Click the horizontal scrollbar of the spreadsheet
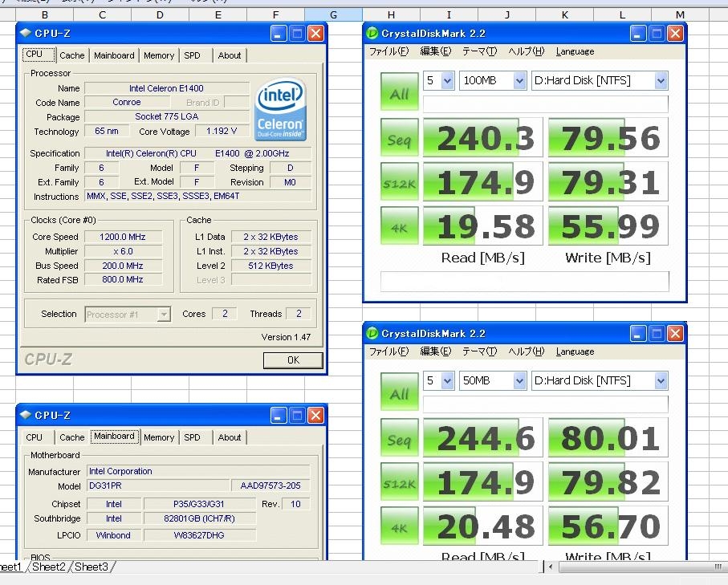The height and width of the screenshot is (585, 728). tap(634, 567)
